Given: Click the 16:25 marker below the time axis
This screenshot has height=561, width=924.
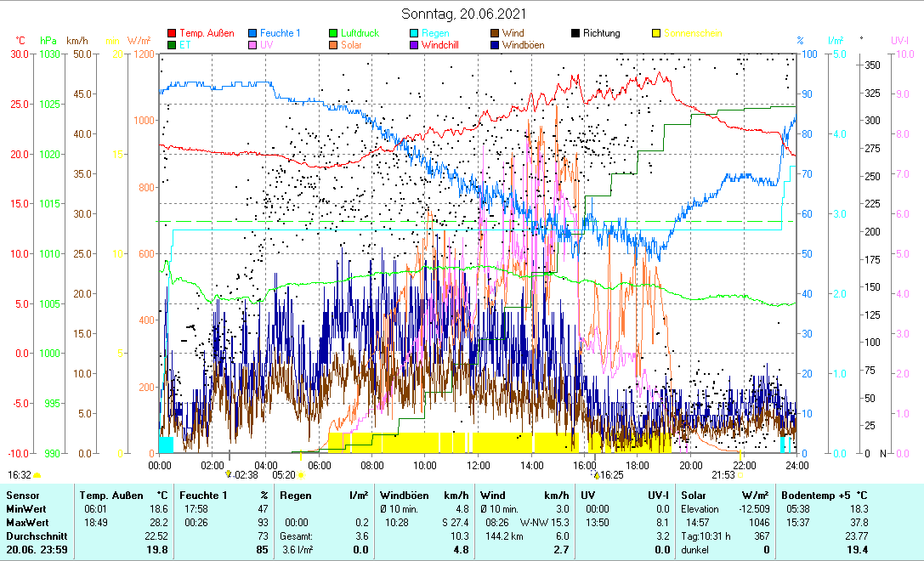Looking at the screenshot, I should tap(611, 475).
